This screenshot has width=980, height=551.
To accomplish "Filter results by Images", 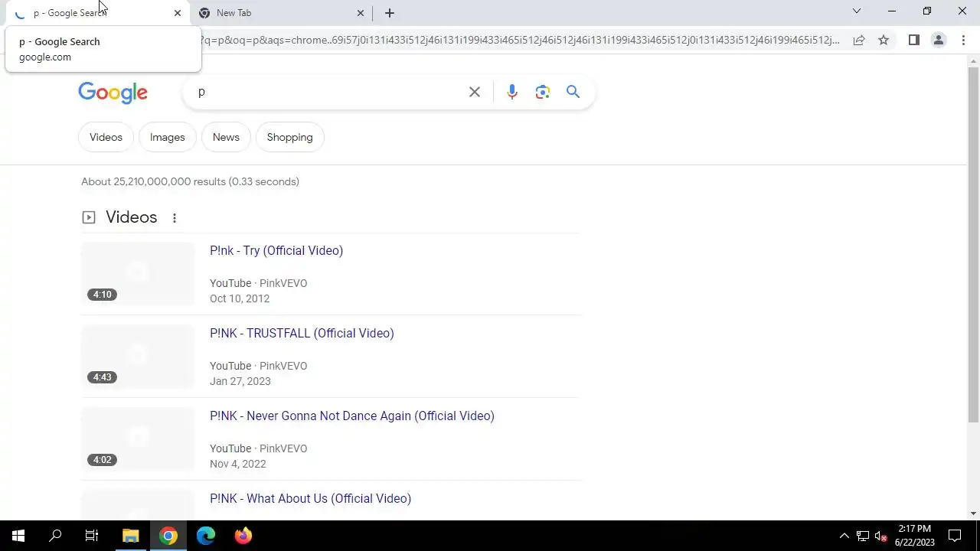I will [x=167, y=137].
